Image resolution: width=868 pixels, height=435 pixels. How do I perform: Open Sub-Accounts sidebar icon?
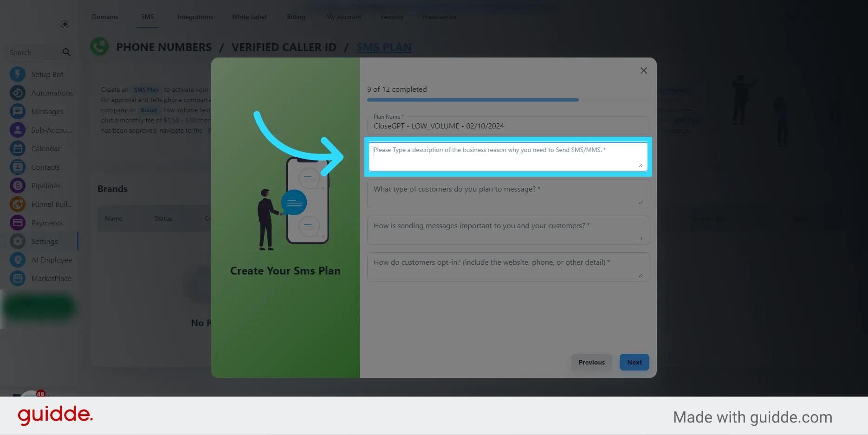(18, 130)
